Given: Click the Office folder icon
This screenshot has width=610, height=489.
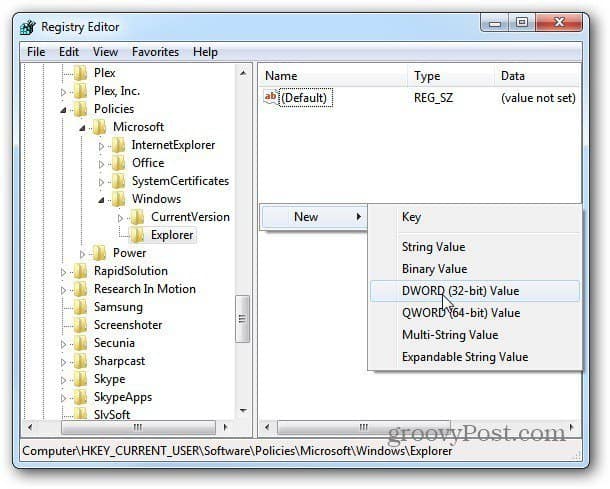Looking at the screenshot, I should coord(119,163).
